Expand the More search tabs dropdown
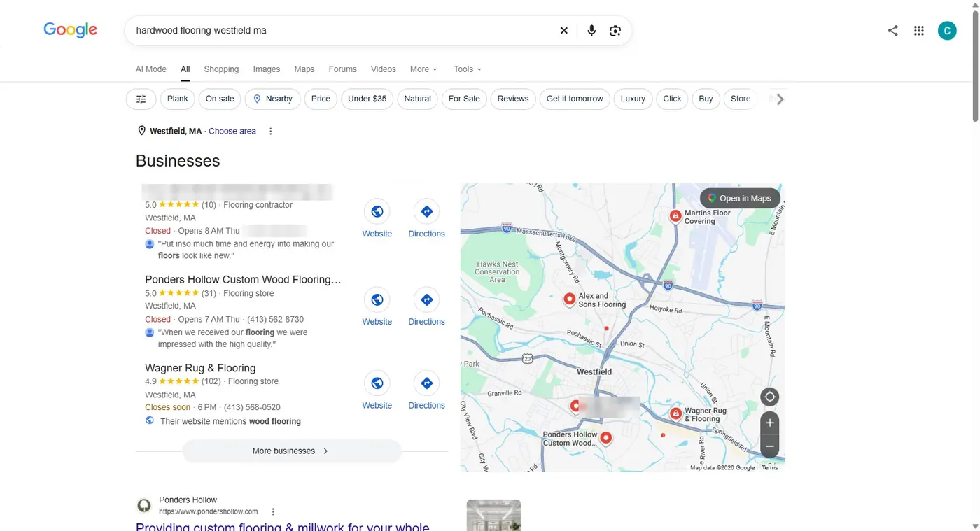 [x=423, y=69]
